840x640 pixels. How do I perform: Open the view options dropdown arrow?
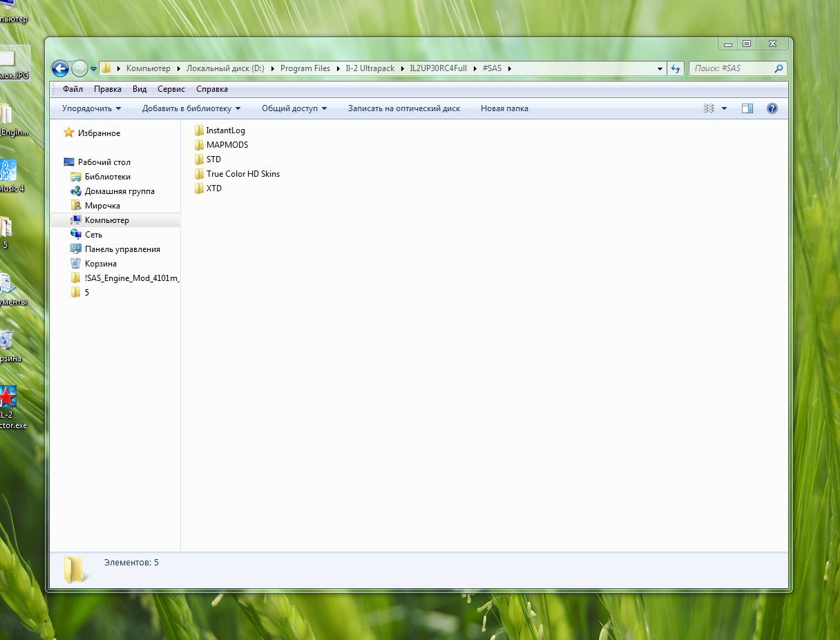pos(724,108)
